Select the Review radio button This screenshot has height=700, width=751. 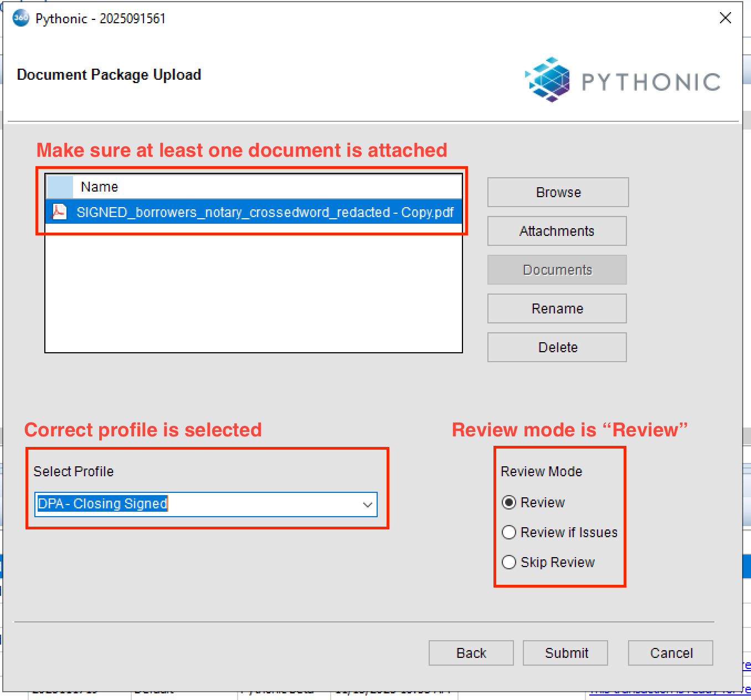tap(508, 502)
